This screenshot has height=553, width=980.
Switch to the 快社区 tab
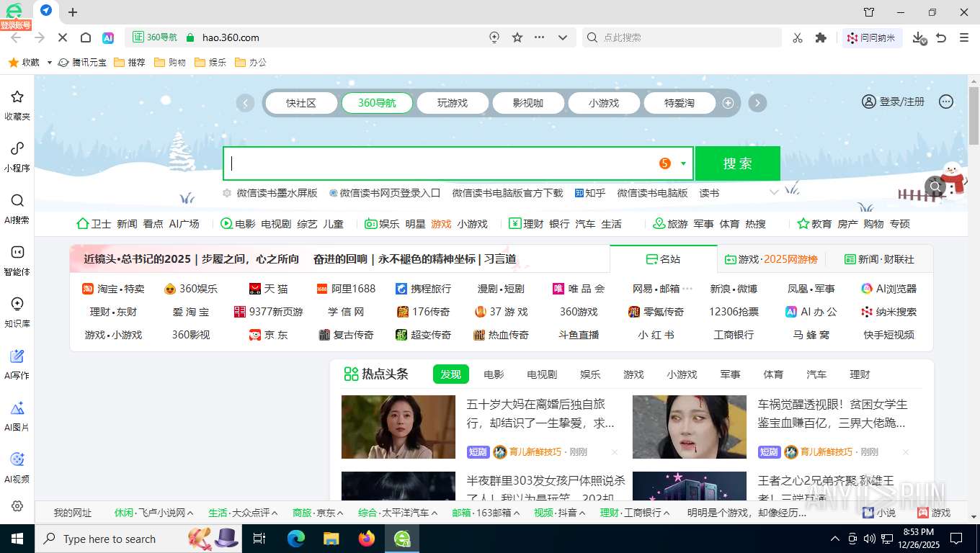[301, 103]
